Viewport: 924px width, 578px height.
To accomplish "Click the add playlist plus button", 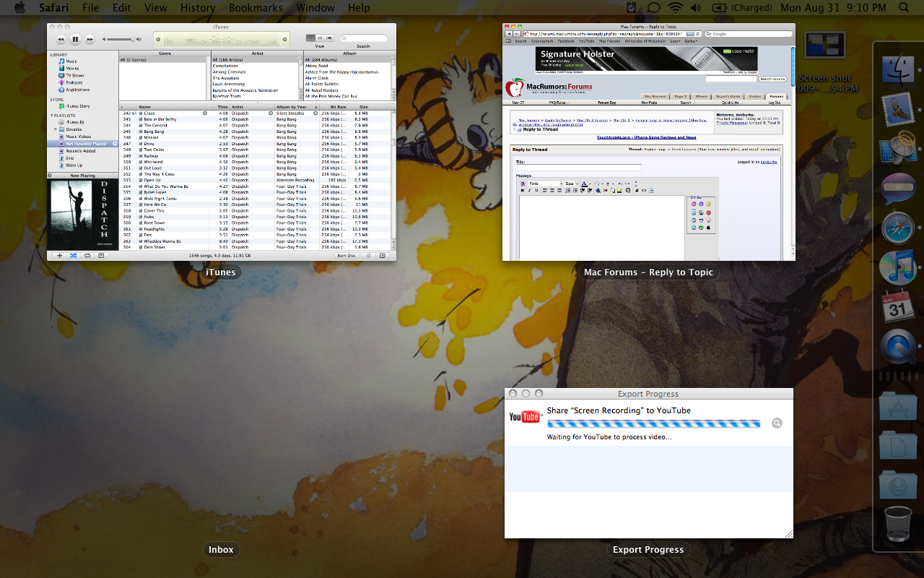I will pos(59,256).
